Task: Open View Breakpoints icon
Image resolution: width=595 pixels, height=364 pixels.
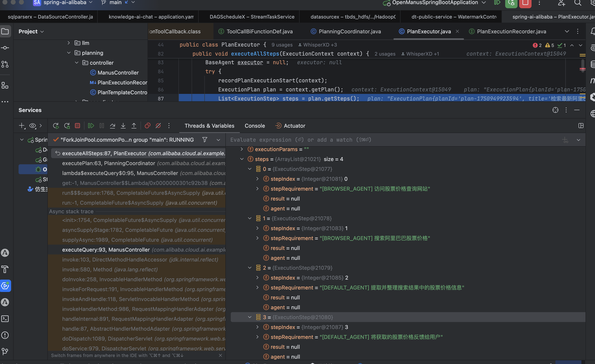Action: [147, 126]
